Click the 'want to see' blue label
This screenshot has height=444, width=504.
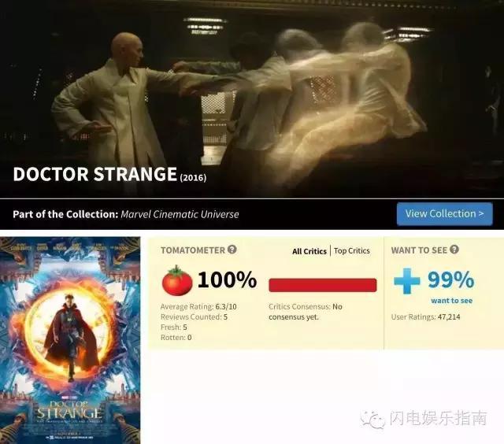click(x=451, y=301)
